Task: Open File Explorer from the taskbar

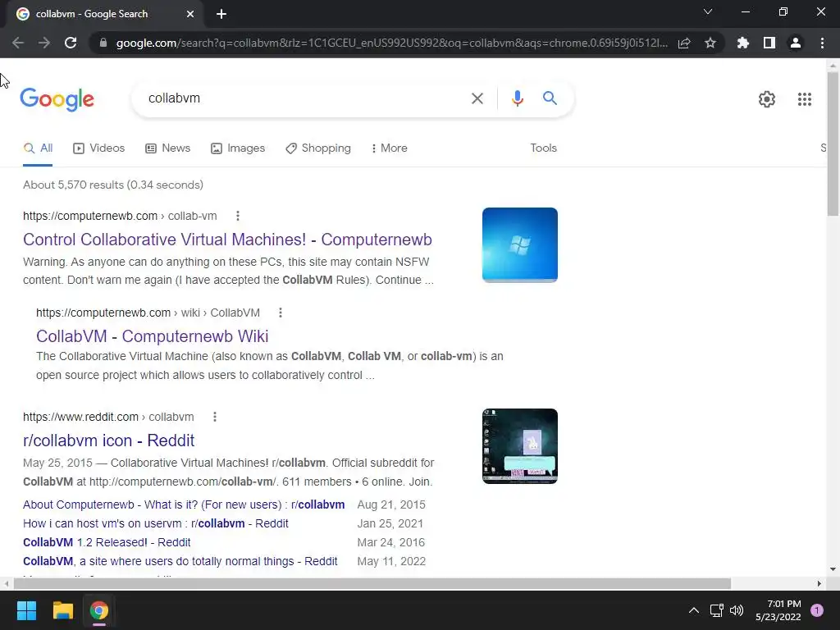Action: tap(62, 610)
